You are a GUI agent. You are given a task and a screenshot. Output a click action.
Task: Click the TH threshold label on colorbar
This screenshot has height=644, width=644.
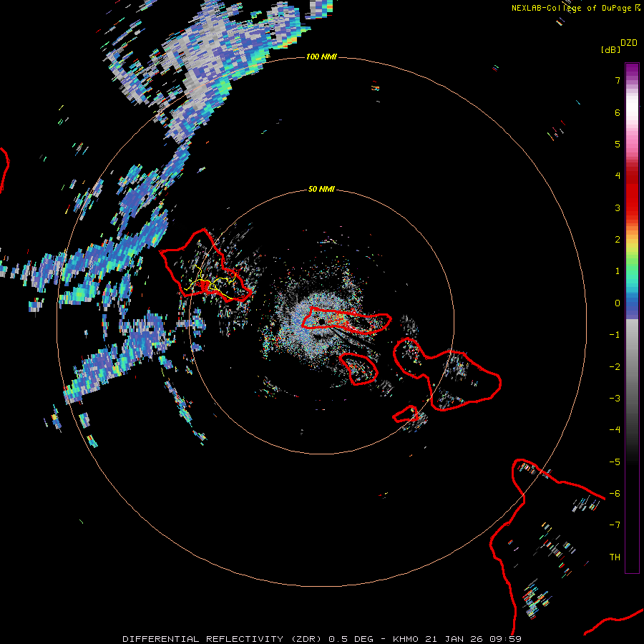615,557
